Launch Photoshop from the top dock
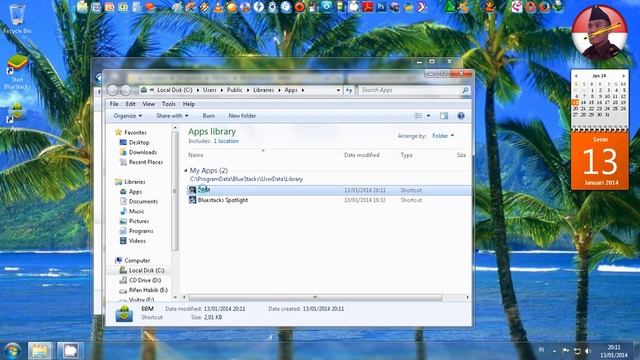 (x=381, y=7)
